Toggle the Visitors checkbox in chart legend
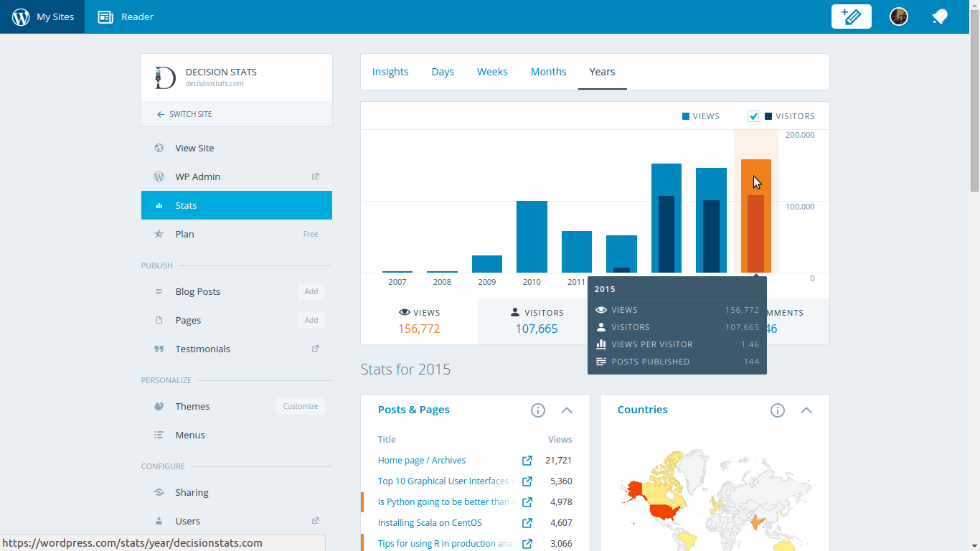This screenshot has width=980, height=551. pyautogui.click(x=753, y=116)
